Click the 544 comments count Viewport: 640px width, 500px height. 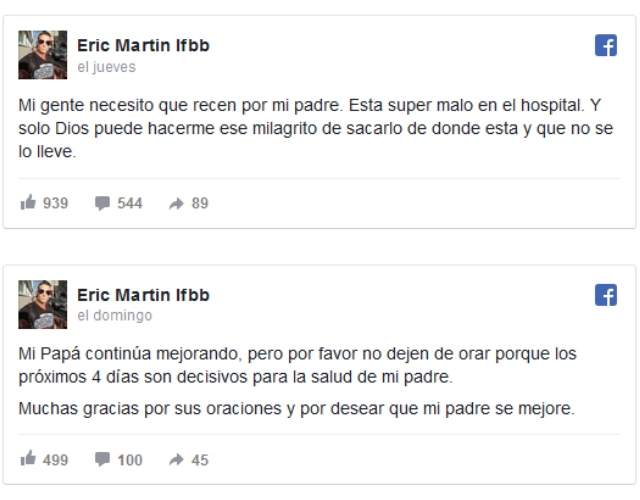tap(130, 203)
